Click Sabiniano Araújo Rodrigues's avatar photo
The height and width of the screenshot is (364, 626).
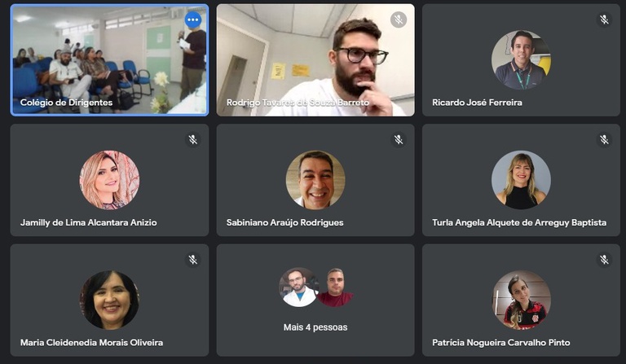point(315,180)
